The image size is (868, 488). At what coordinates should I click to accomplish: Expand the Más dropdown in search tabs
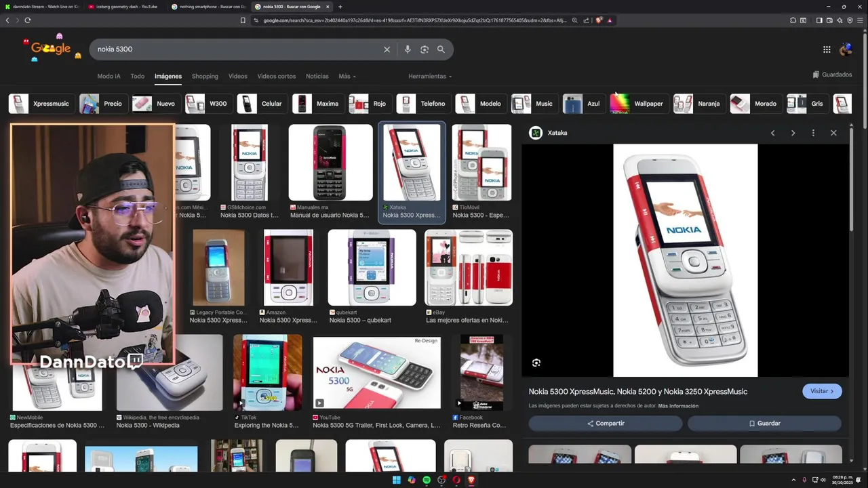click(347, 77)
